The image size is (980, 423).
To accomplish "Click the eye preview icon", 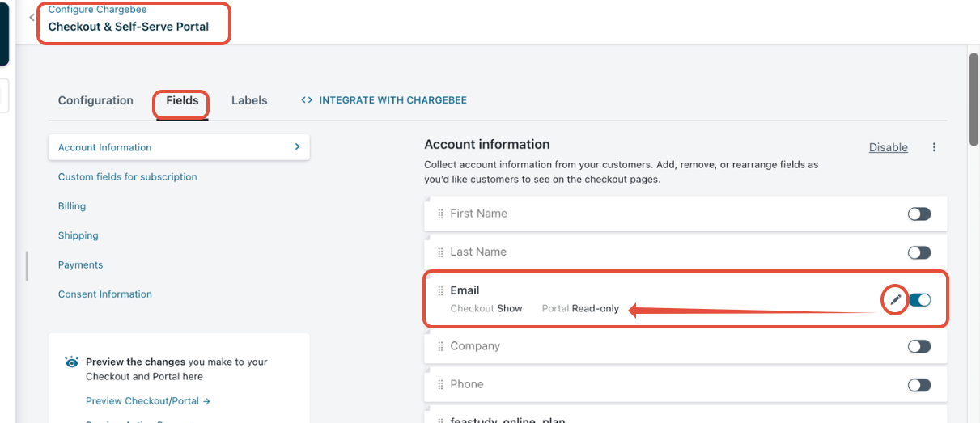I will point(72,362).
